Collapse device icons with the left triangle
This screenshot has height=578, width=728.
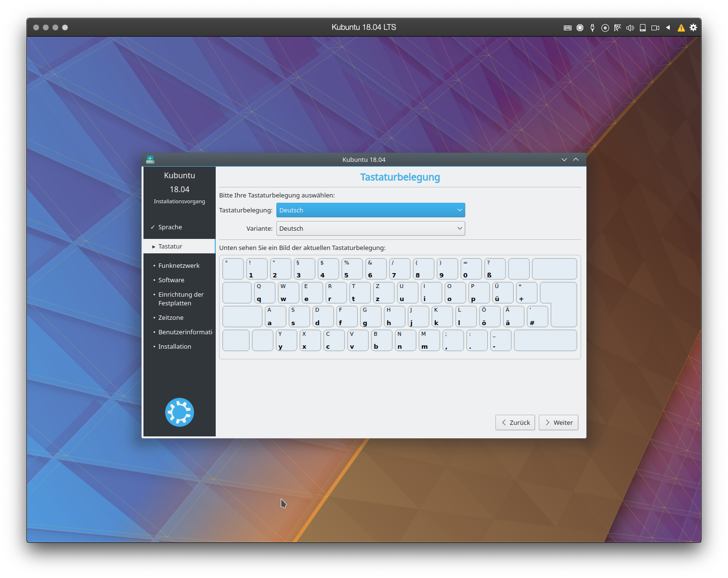668,27
